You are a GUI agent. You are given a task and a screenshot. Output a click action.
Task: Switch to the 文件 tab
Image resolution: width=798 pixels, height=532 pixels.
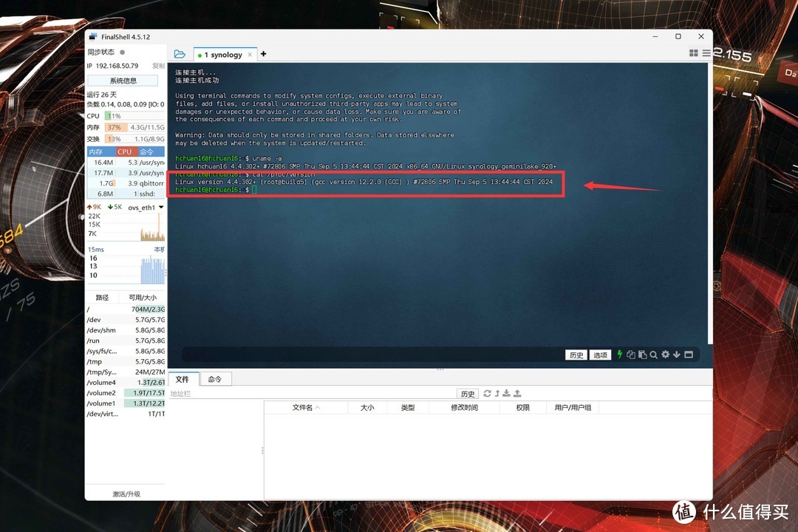[183, 379]
